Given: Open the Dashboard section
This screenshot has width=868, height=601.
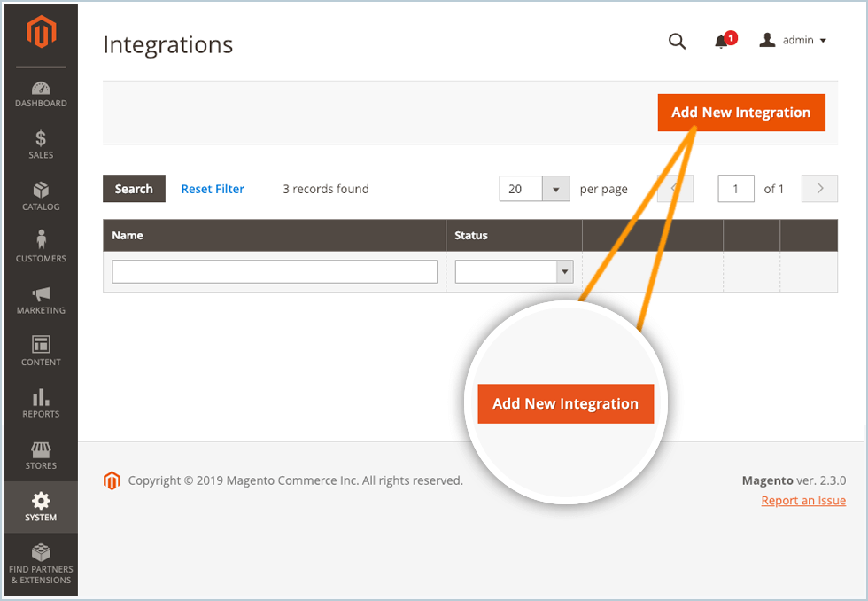Looking at the screenshot, I should (41, 95).
